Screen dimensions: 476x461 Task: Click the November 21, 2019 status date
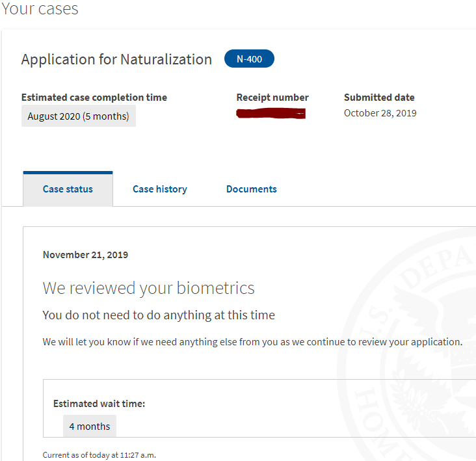click(85, 255)
